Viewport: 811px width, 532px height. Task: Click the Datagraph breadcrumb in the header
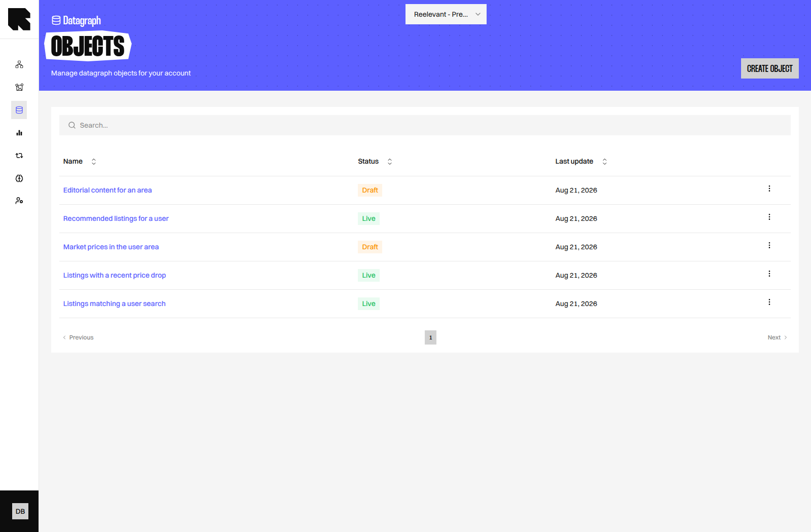[x=77, y=20]
